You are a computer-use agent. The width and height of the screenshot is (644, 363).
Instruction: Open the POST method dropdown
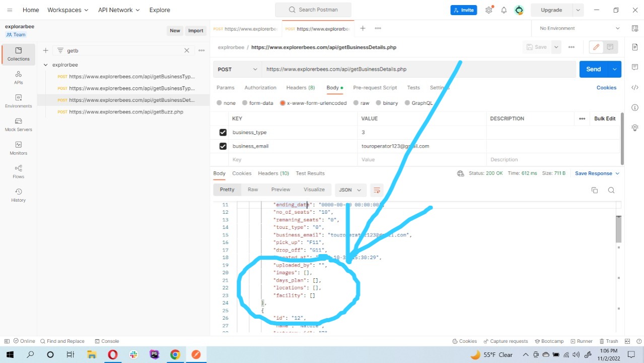pos(237,69)
